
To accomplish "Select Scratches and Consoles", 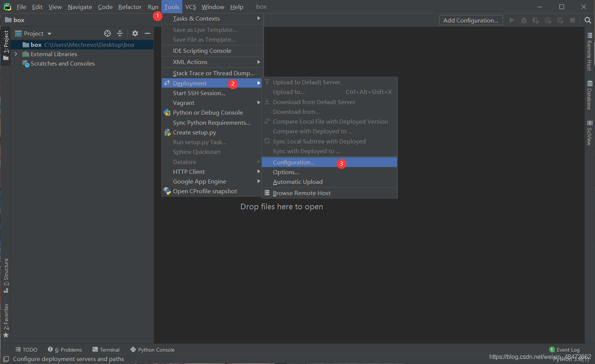I will tap(63, 64).
